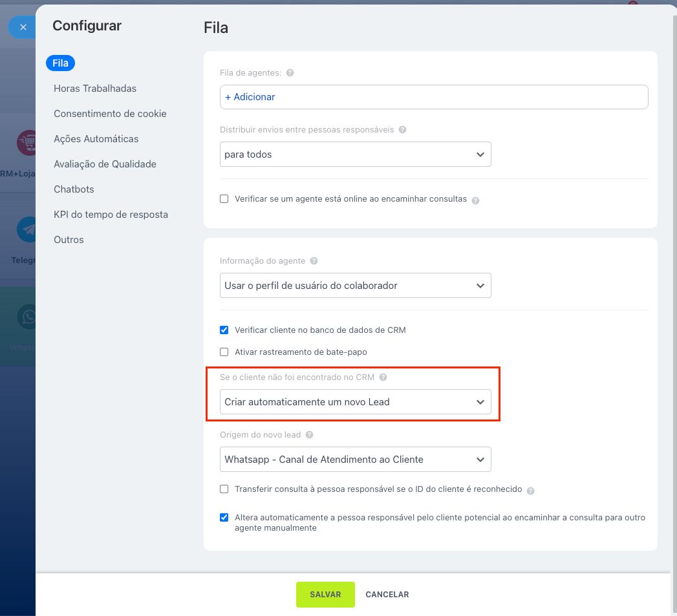Viewport: 677px width, 616px height.
Task: Click help icon next to Informação do agente
Action: coord(314,261)
